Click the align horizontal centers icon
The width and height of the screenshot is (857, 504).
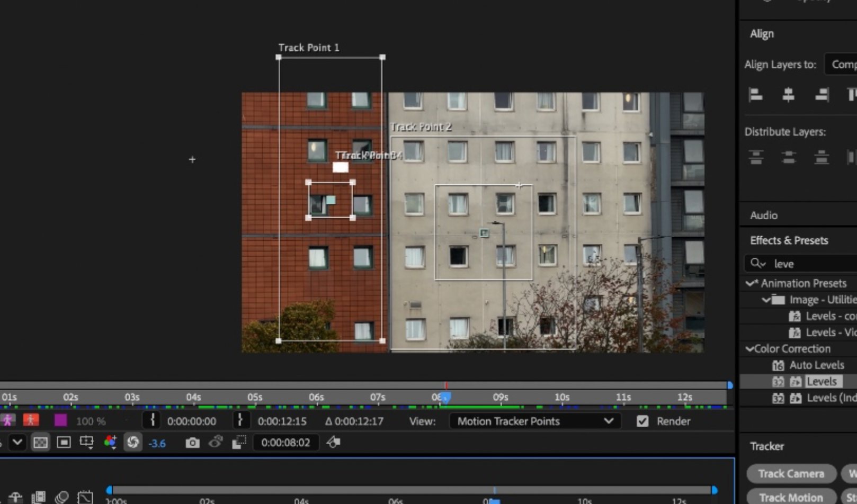pos(788,95)
